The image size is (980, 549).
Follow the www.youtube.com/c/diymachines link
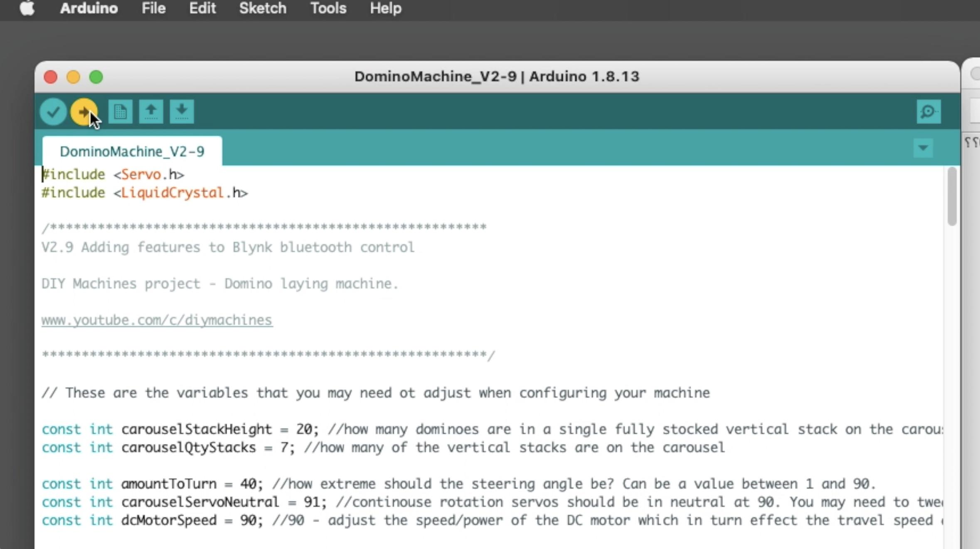(157, 320)
